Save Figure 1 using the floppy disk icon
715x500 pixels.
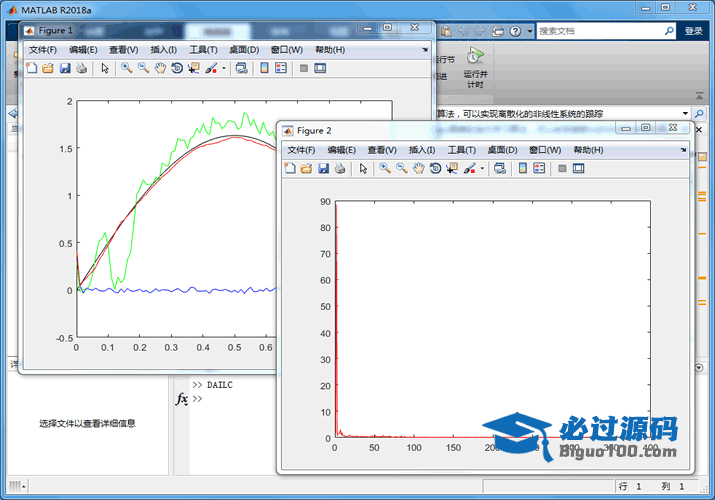(65, 68)
